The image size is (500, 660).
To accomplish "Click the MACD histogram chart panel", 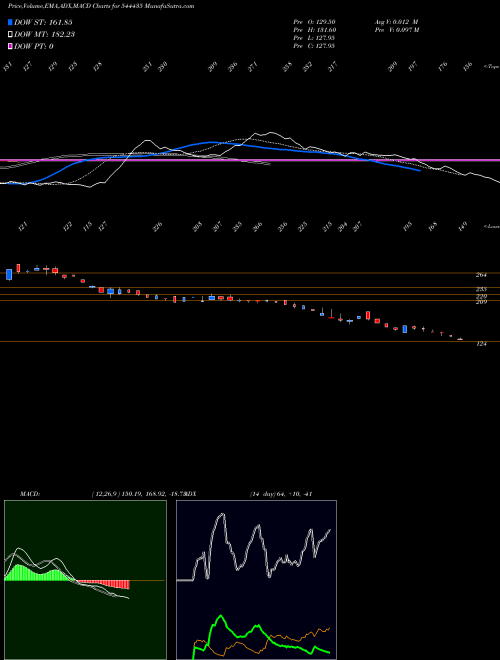I will coord(85,580).
